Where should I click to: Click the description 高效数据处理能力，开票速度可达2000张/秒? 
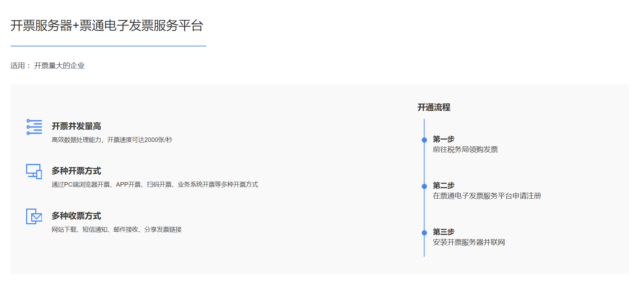[x=112, y=140]
